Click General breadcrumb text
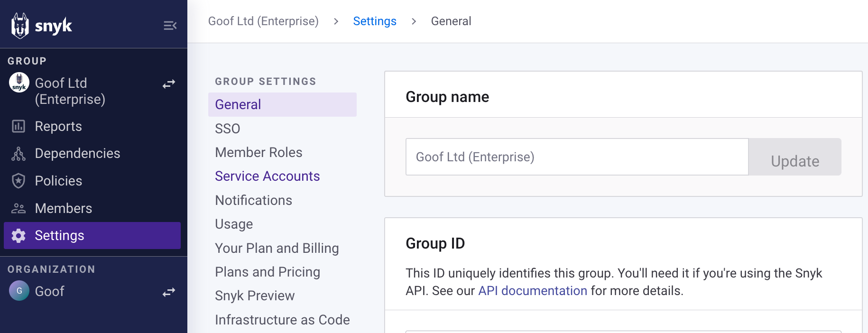868x333 pixels. click(451, 21)
